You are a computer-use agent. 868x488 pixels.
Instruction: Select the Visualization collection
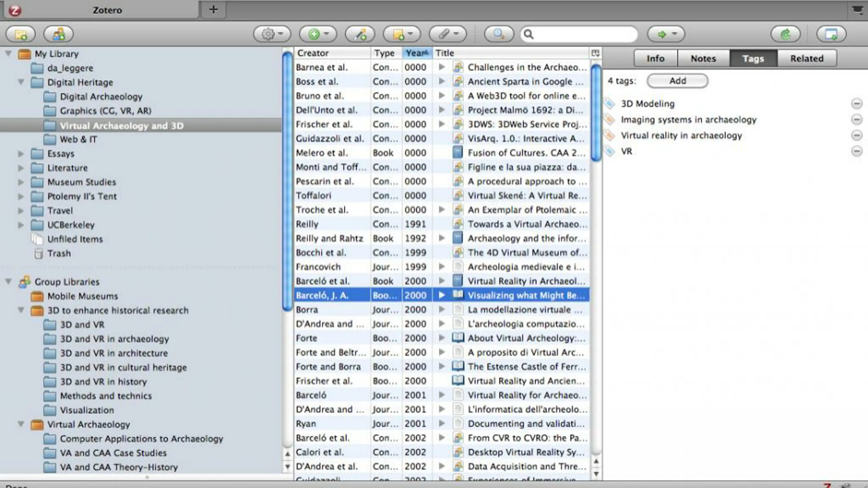(x=87, y=410)
